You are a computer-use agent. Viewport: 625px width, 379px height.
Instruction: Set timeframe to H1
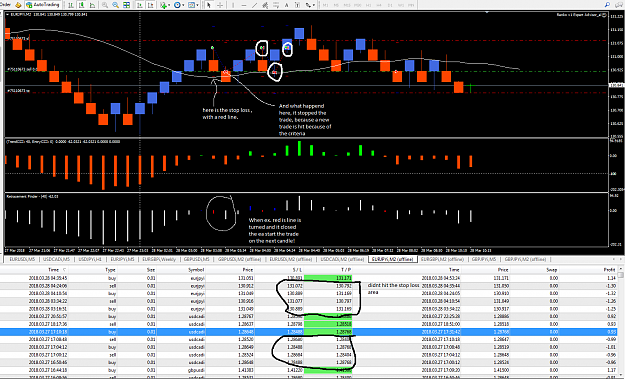tap(369, 5)
